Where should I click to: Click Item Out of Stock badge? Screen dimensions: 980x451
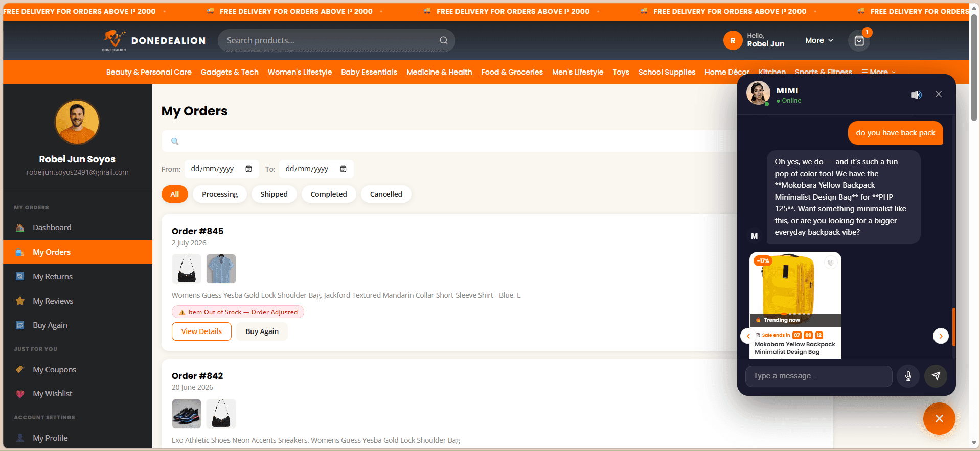(x=238, y=312)
